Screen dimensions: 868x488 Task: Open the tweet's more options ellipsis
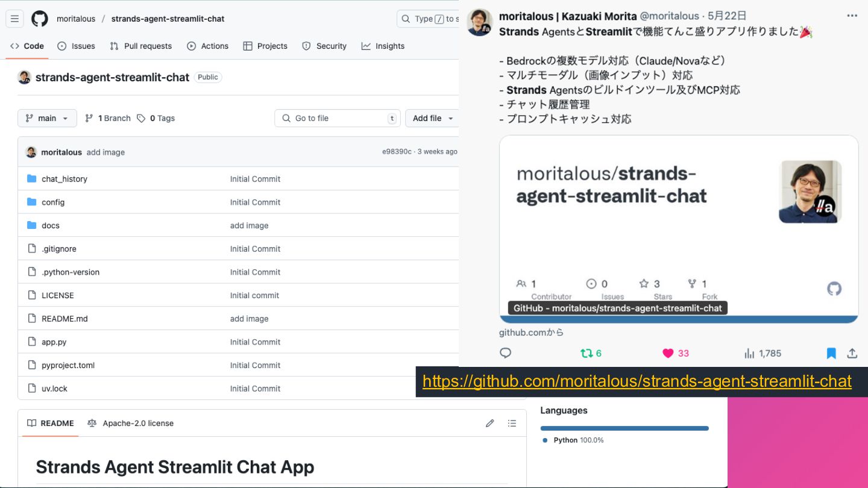click(x=852, y=16)
